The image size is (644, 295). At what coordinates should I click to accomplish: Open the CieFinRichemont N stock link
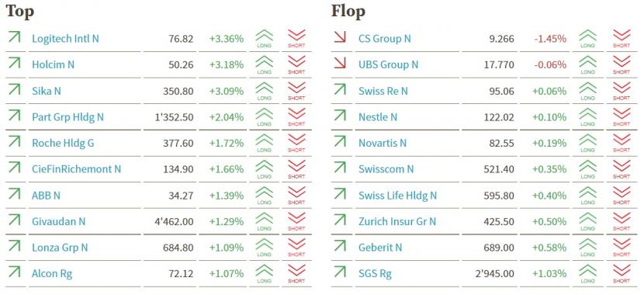click(76, 169)
